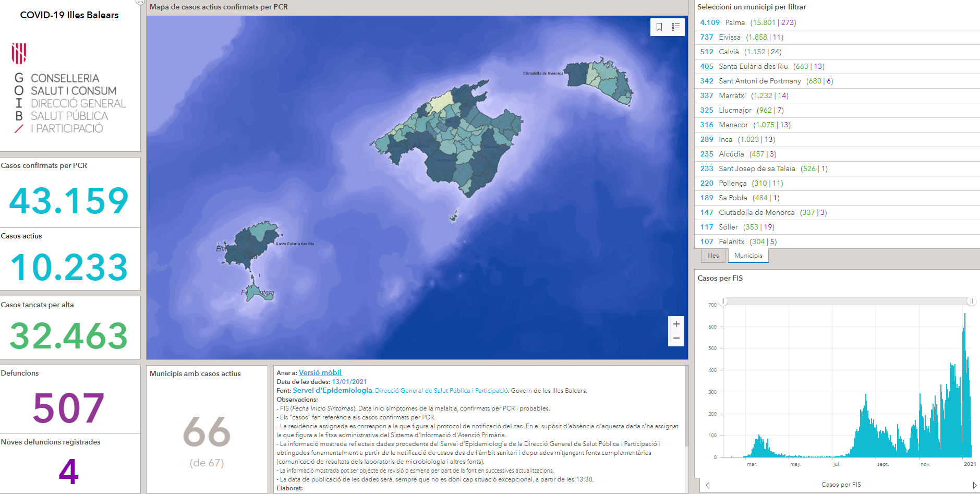Open the map legend list icon

pyautogui.click(x=676, y=27)
